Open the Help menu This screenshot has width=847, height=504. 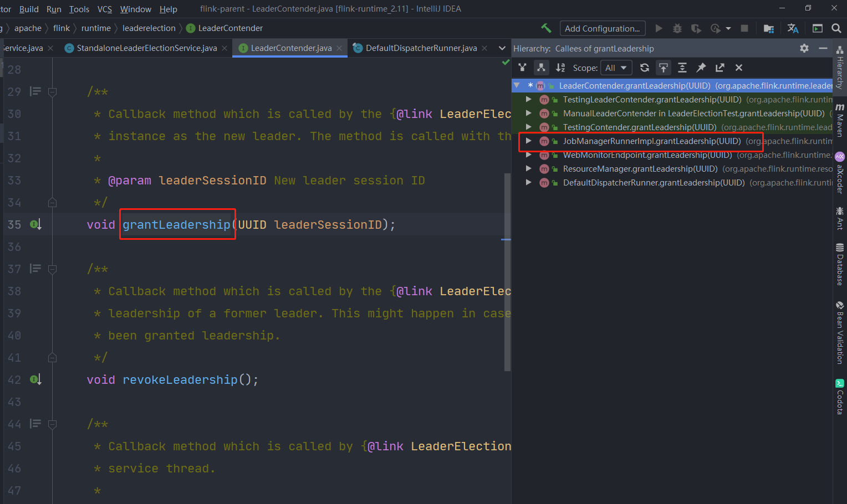(x=169, y=9)
